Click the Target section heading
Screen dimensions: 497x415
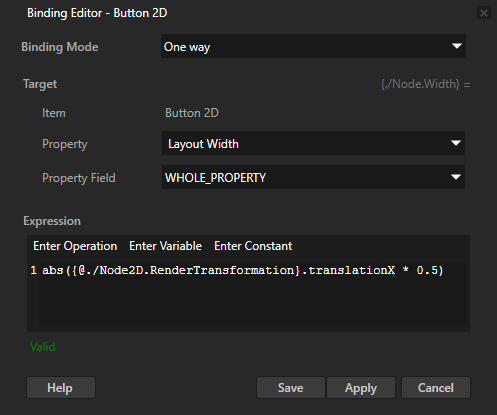(x=40, y=84)
